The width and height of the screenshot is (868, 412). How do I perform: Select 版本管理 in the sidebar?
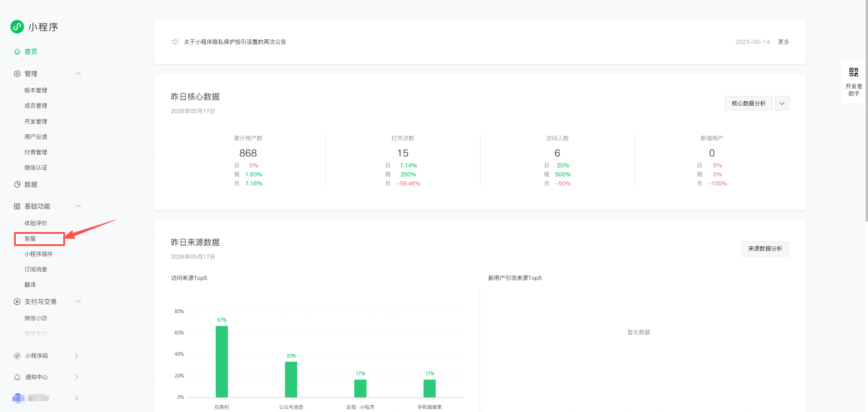pyautogui.click(x=36, y=90)
